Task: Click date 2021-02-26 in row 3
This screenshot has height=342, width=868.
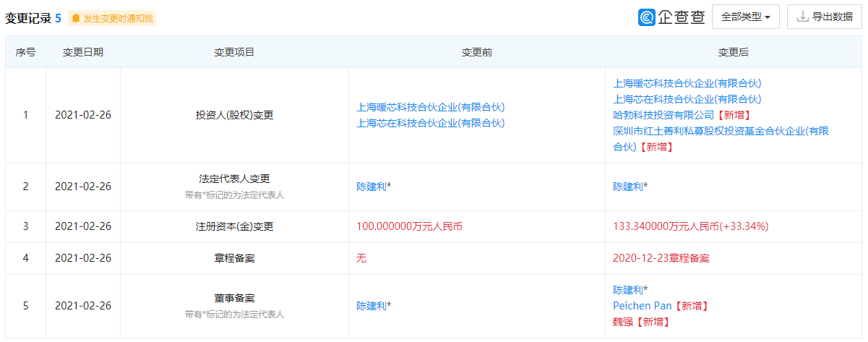Action: point(83,226)
